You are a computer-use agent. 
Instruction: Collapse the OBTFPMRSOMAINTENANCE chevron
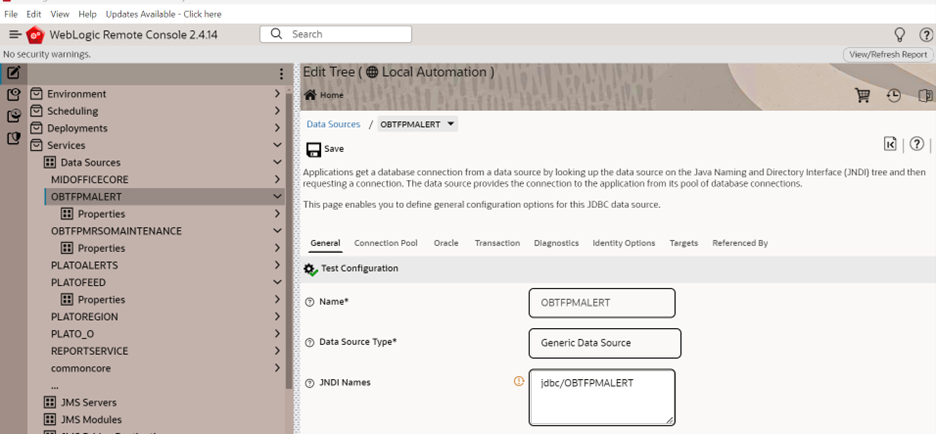pos(277,231)
